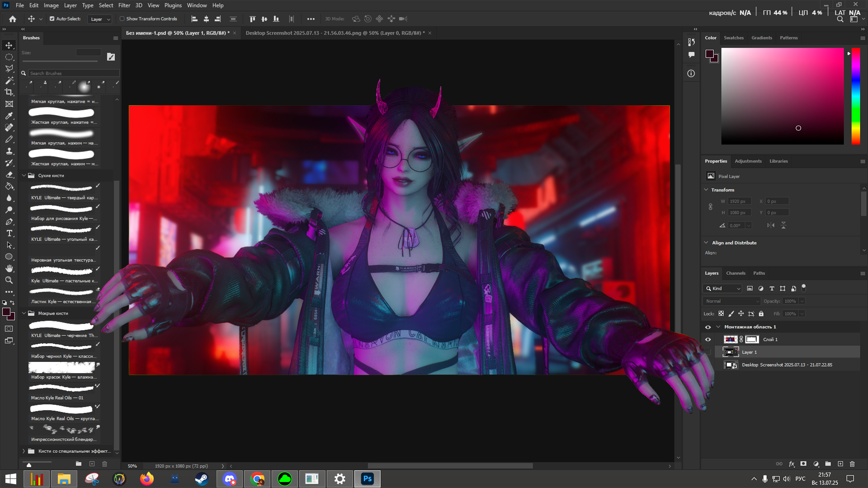Select the Horizontal Type tool

point(9,233)
